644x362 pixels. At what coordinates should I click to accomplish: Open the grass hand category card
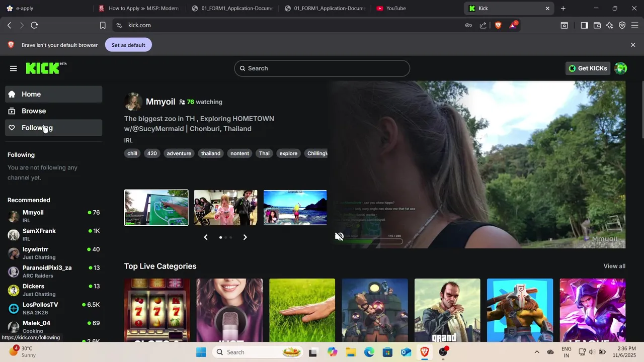tap(302, 310)
